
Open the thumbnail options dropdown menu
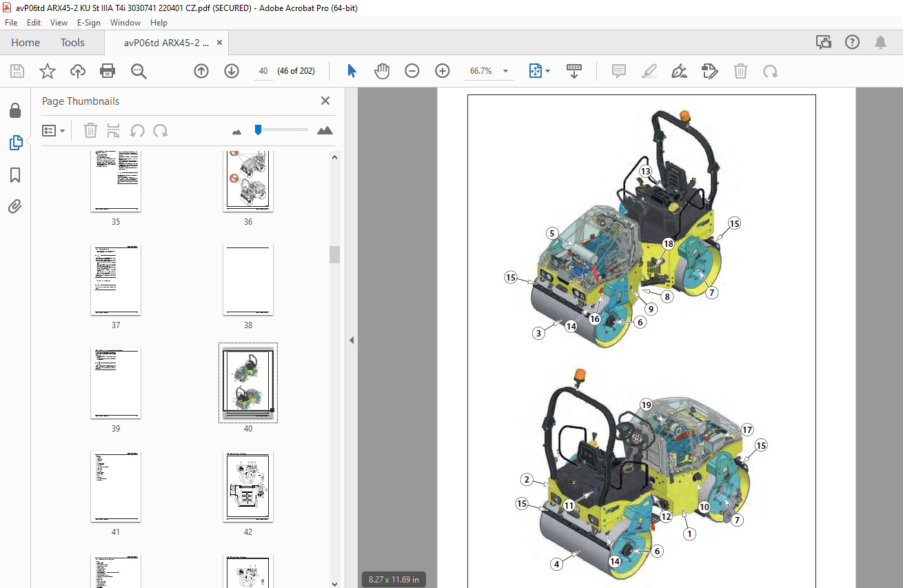(x=54, y=130)
